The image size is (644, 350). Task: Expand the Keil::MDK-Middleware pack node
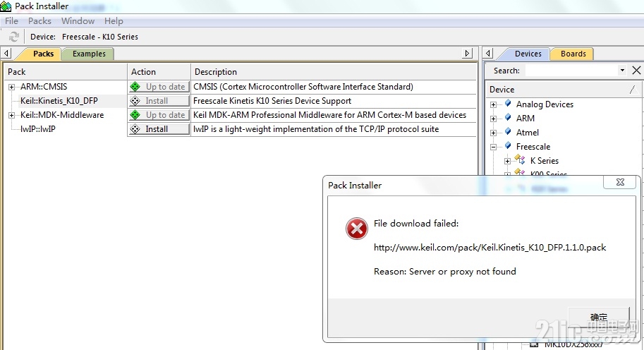click(x=11, y=116)
